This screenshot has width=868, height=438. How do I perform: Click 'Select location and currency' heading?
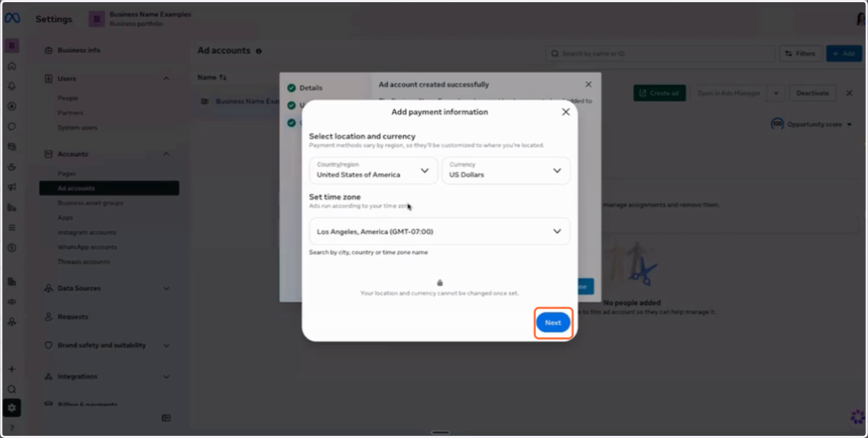362,136
